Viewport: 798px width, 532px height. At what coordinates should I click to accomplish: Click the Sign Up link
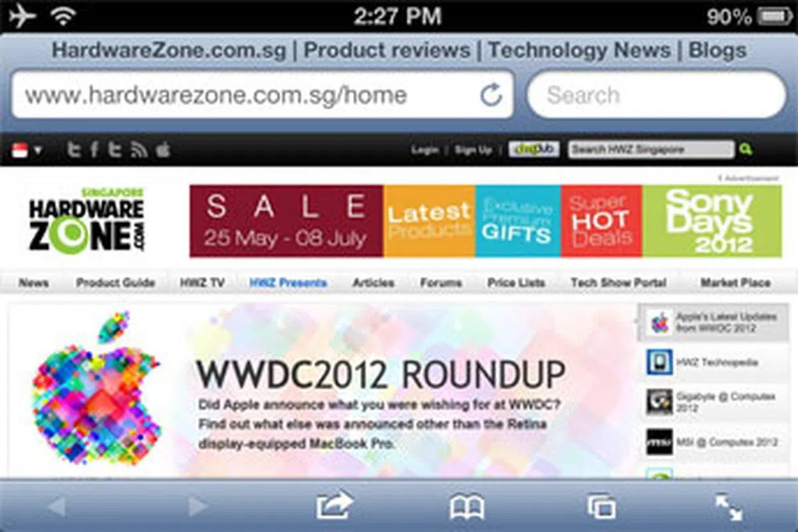tap(473, 150)
